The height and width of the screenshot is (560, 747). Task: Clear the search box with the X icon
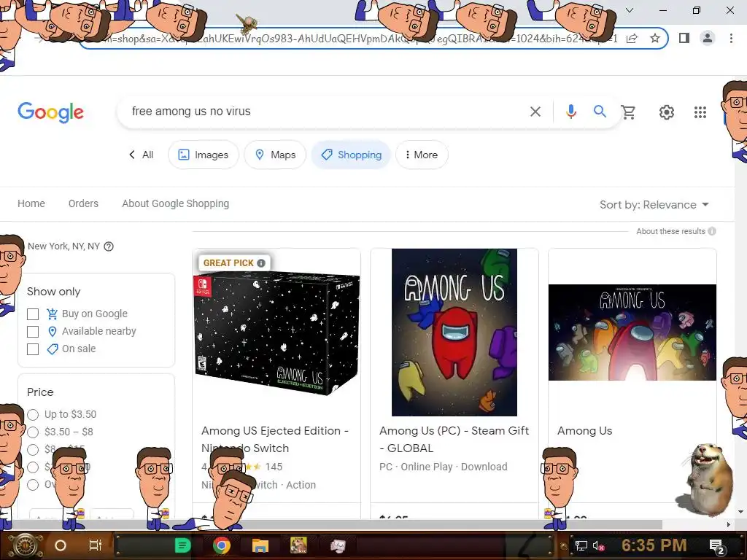(x=535, y=112)
